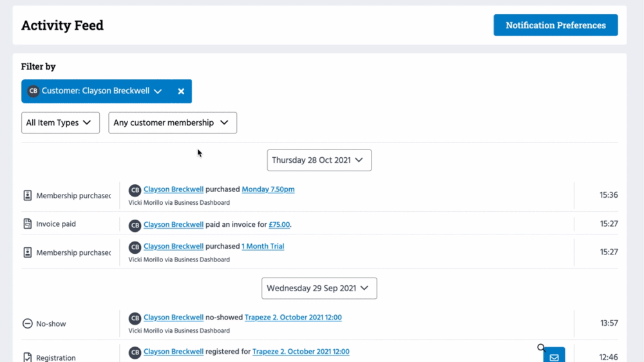
Task: Click the Registration row icon
Action: click(x=28, y=357)
